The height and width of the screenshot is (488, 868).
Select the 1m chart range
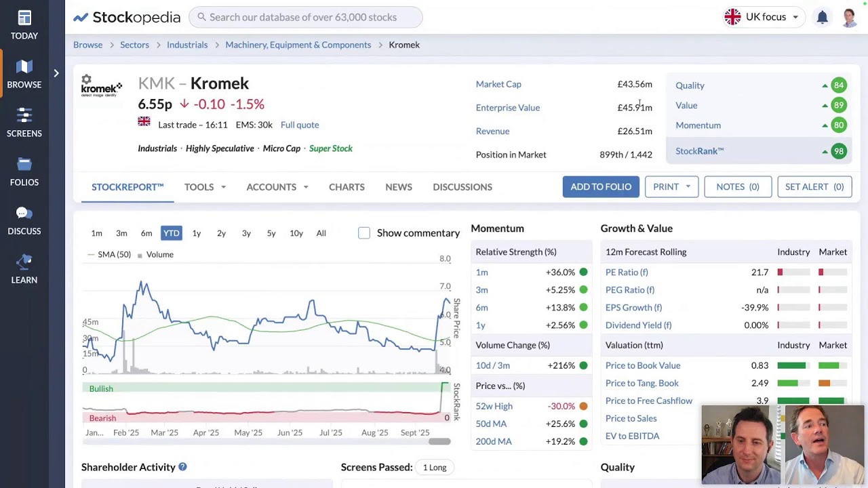click(96, 233)
